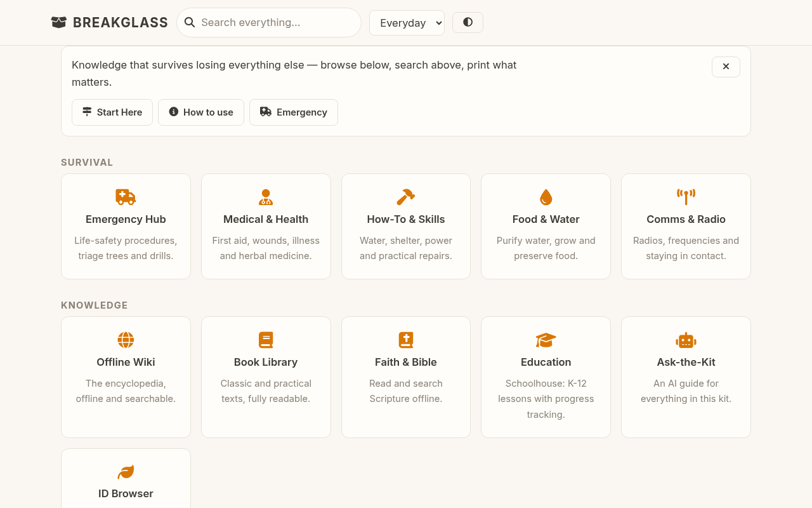Open the ID Browser title
The width and height of the screenshot is (812, 508).
(126, 493)
